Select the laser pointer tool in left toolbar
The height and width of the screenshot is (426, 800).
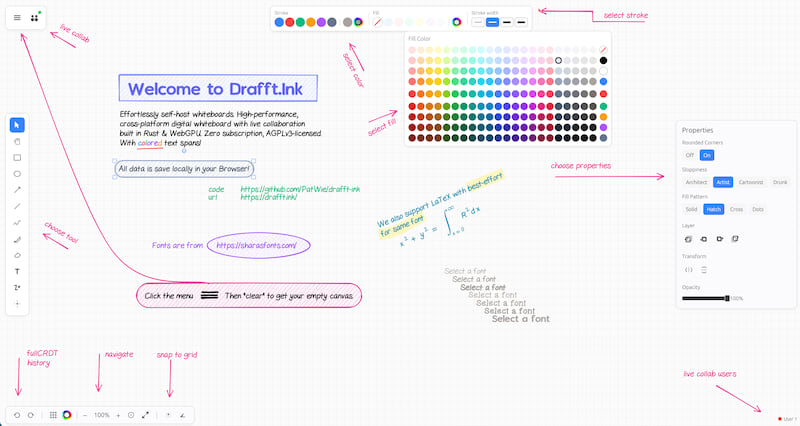tap(17, 304)
